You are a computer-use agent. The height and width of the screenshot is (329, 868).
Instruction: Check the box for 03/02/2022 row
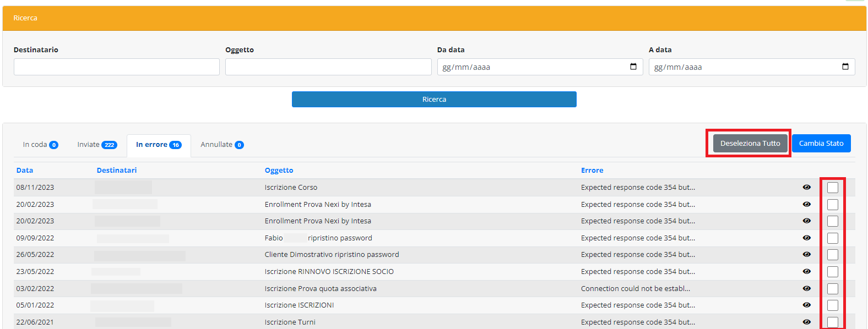[x=833, y=289]
